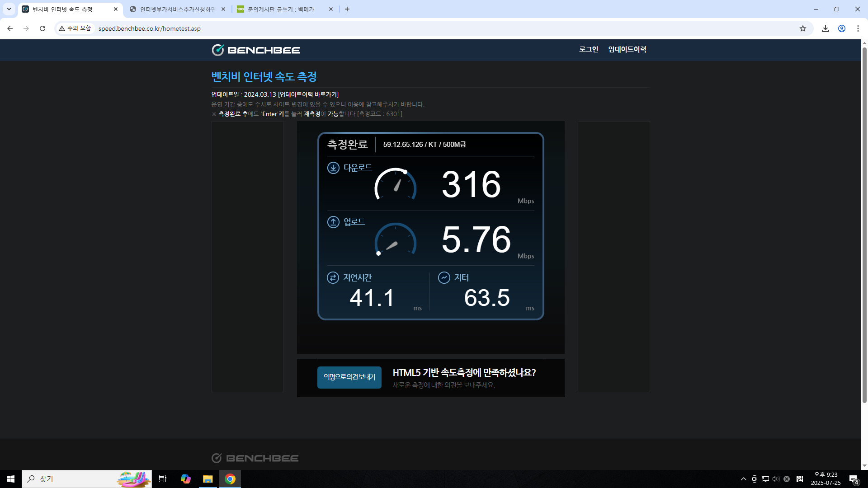
Task: Click the camera tray icon beside the network icon
Action: [x=755, y=479]
